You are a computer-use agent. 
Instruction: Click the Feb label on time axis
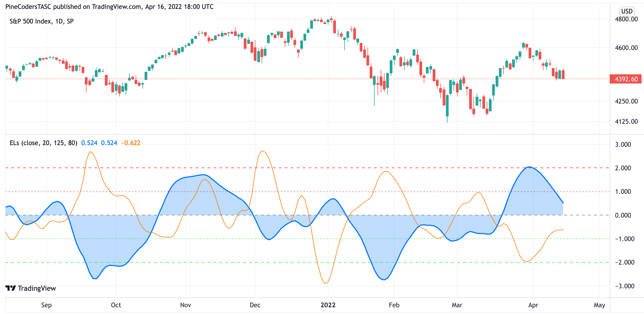coord(394,305)
